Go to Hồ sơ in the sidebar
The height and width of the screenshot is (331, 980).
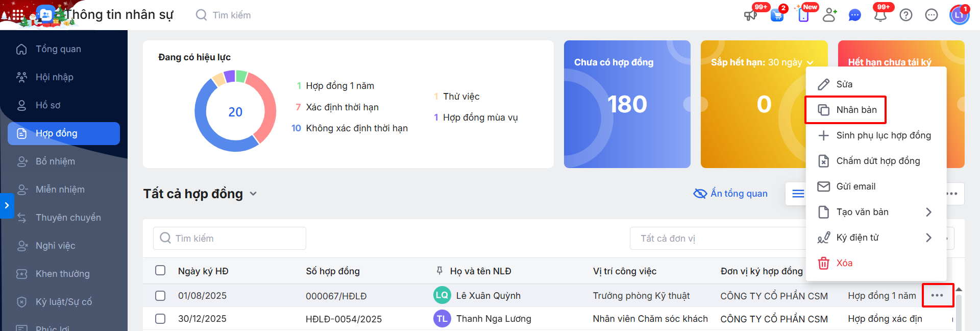pyautogui.click(x=48, y=105)
